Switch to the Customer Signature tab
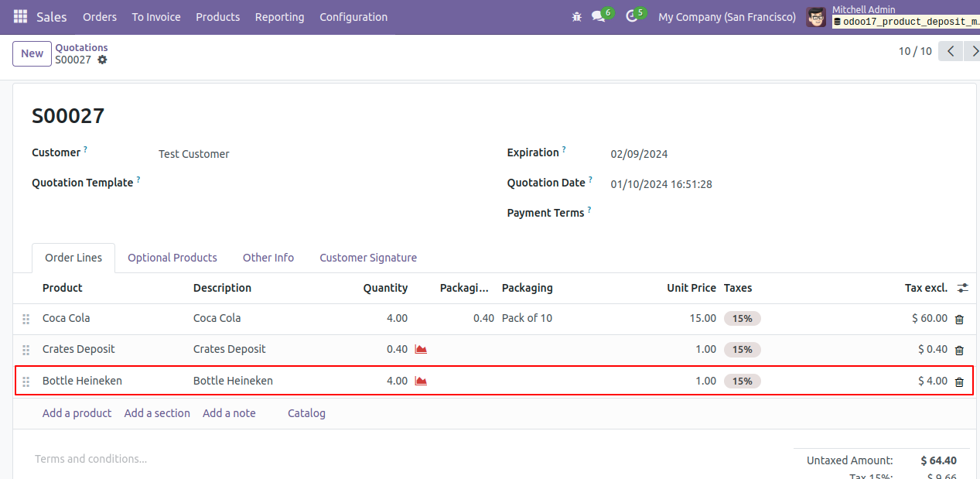 [x=368, y=258]
